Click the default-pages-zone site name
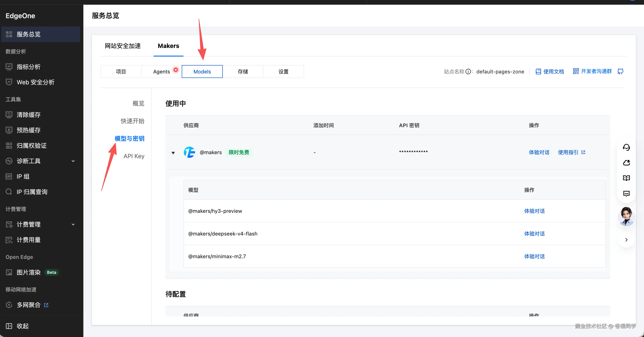 [x=500, y=72]
